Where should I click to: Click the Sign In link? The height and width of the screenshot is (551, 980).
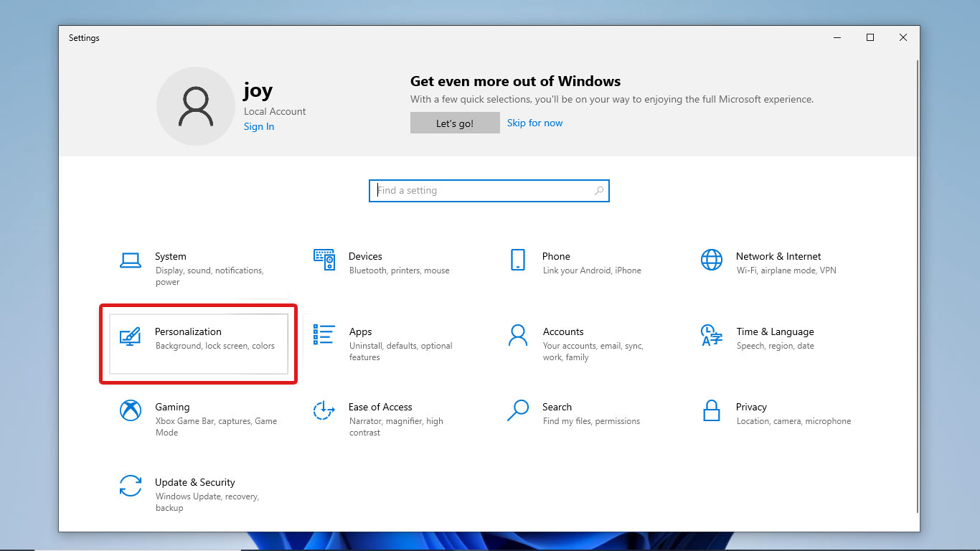click(x=259, y=126)
